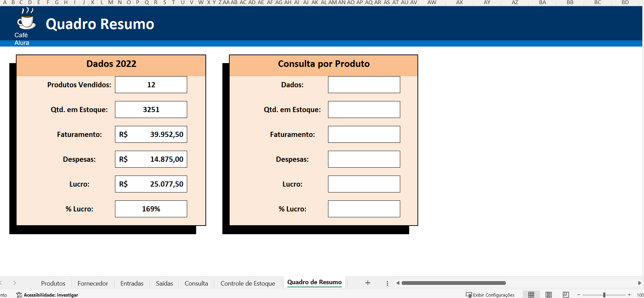Click empty Qtd. em Estoque field in Consulta
The width and height of the screenshot is (644, 298).
point(364,109)
